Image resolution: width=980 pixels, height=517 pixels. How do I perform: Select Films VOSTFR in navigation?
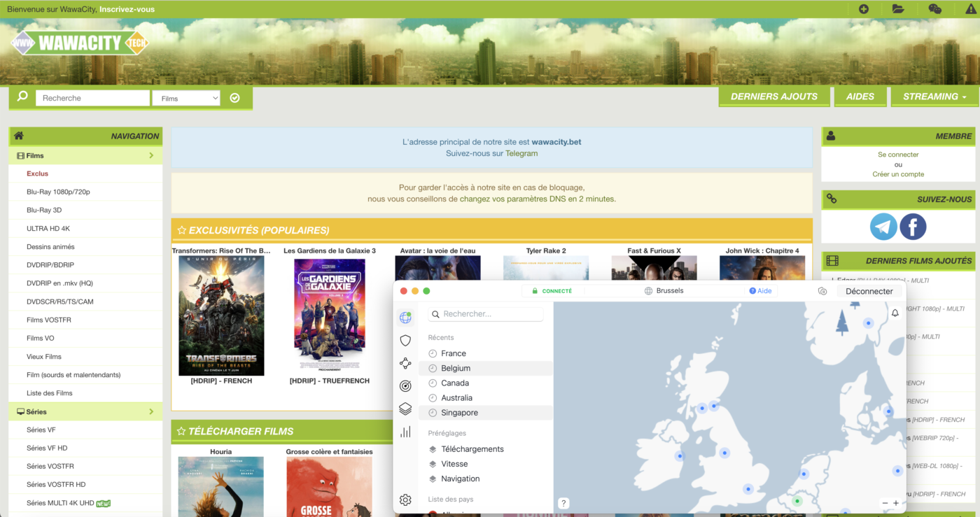49,320
